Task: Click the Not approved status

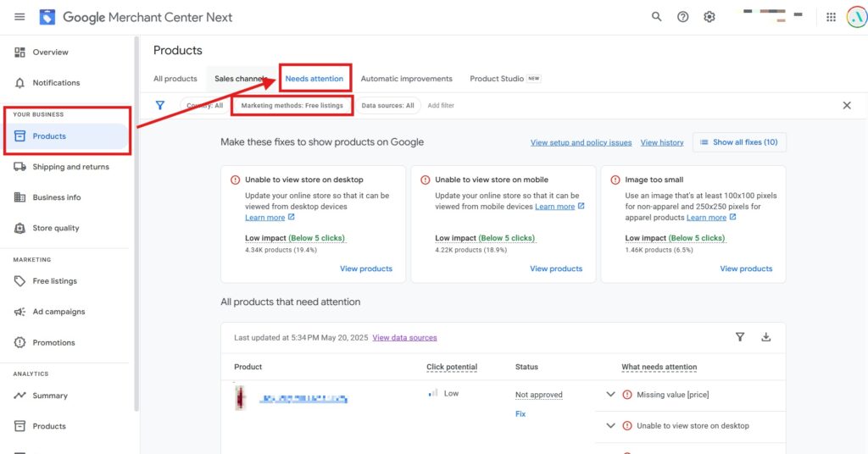Action: point(538,394)
